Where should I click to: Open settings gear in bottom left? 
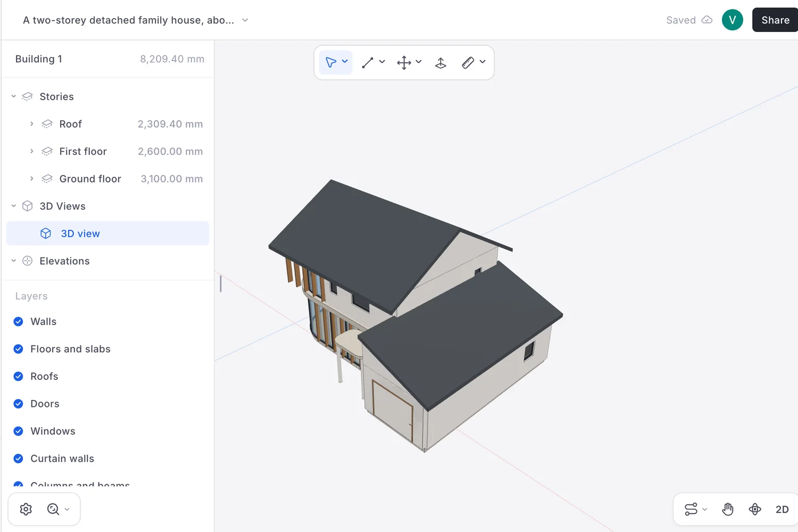[x=26, y=509]
